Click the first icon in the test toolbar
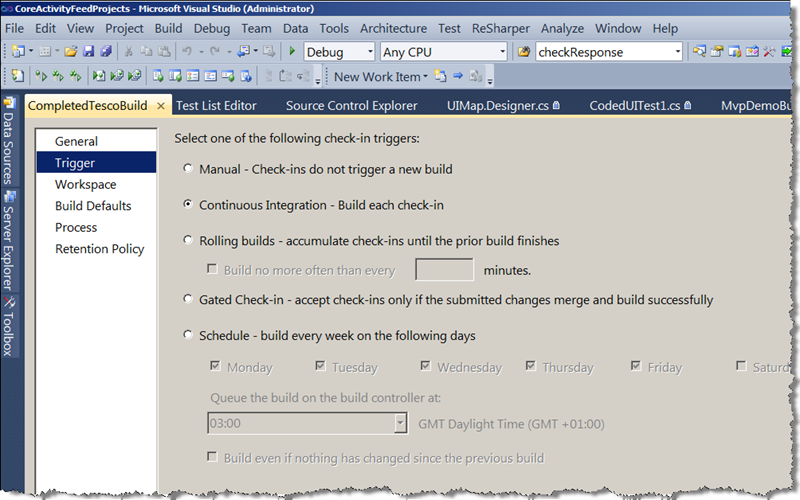Viewport: 800px width, 500px height. [x=18, y=76]
